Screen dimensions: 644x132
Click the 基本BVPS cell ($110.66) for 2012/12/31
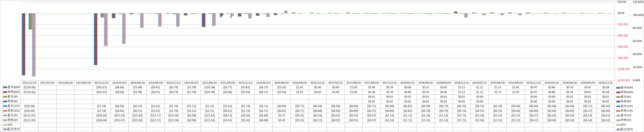[x=30, y=87]
